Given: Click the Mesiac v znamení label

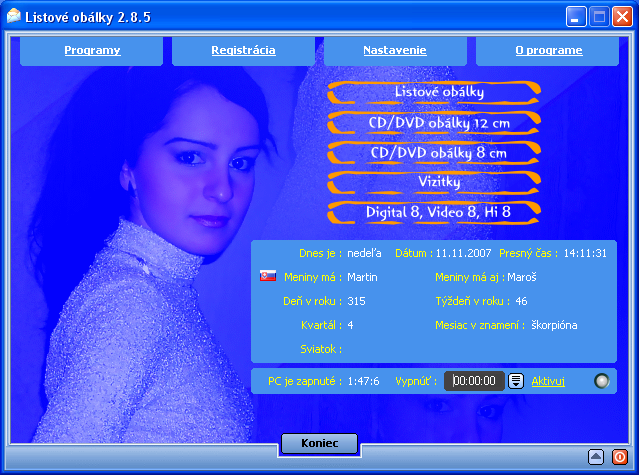Looking at the screenshot, I should [480, 325].
